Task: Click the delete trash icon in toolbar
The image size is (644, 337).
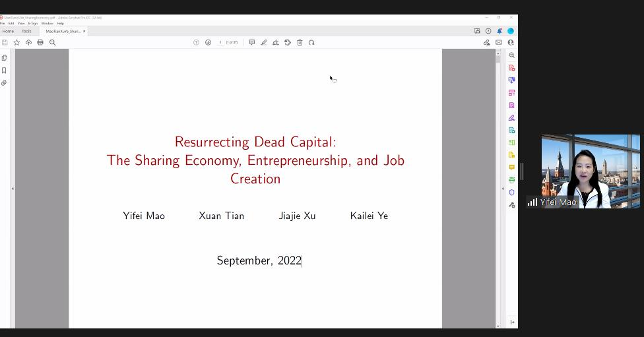Action: point(300,42)
